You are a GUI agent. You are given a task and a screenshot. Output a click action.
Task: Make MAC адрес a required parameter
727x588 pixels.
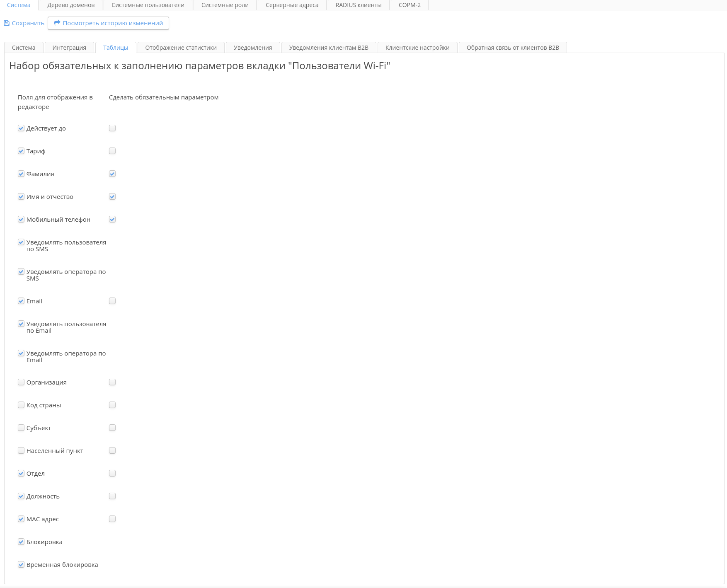point(112,519)
